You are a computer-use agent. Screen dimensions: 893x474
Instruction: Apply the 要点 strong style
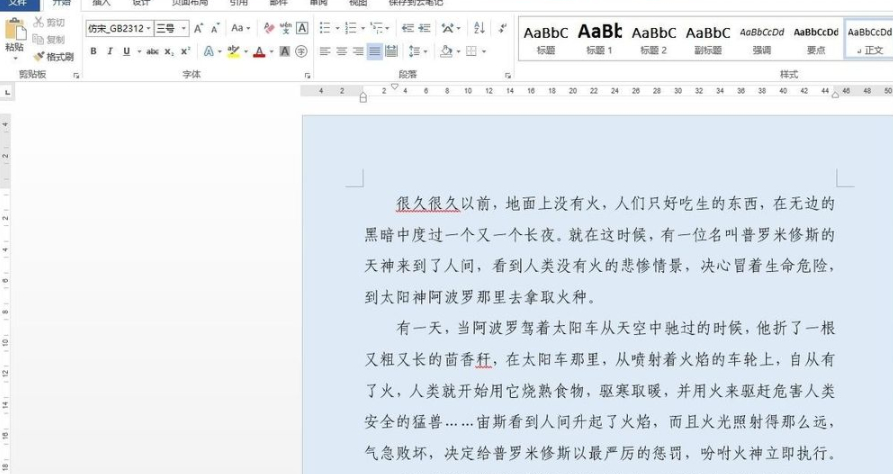click(816, 39)
